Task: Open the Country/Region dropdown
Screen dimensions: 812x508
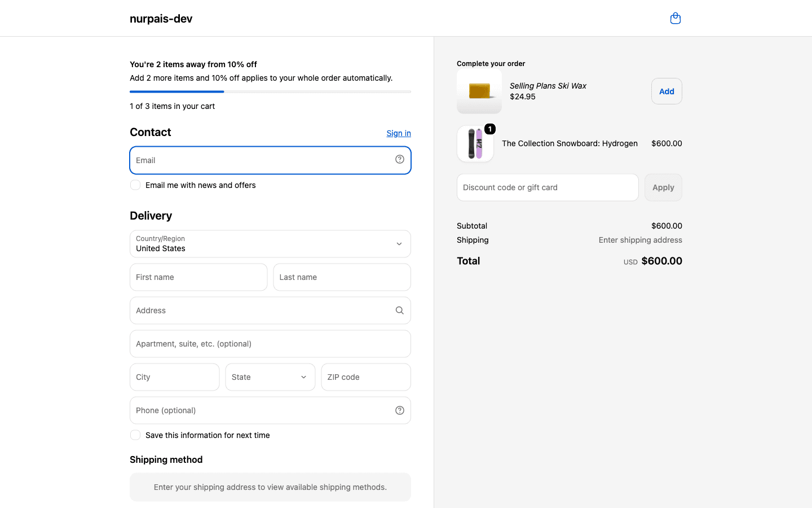Action: tap(270, 244)
